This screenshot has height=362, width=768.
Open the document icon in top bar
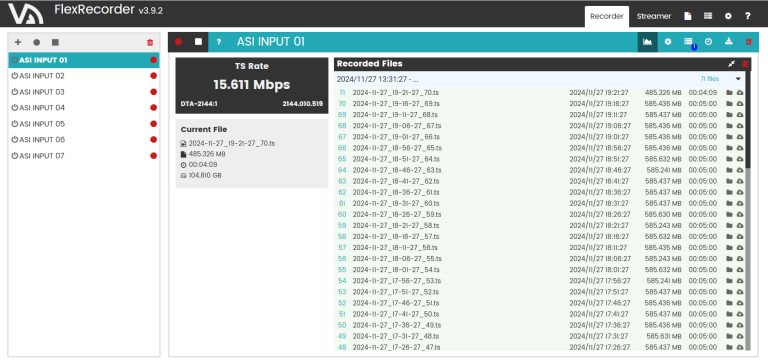tap(688, 16)
